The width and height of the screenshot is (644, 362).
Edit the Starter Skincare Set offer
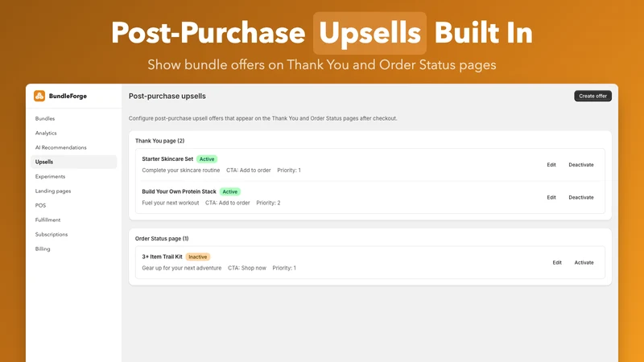(x=551, y=165)
